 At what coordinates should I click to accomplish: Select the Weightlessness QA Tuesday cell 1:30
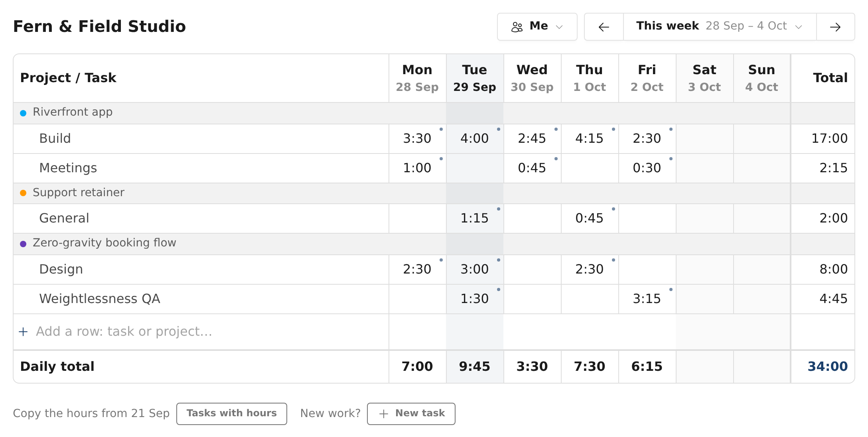point(475,299)
